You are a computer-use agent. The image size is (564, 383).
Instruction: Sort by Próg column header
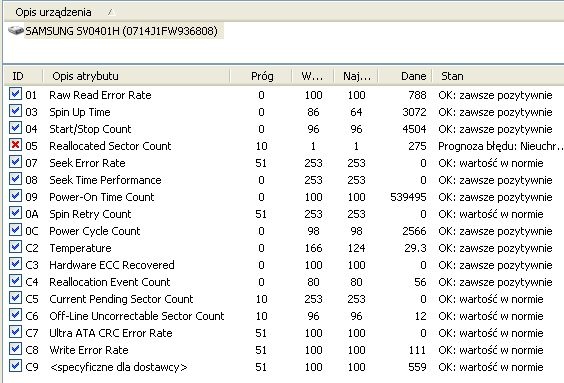[262, 76]
